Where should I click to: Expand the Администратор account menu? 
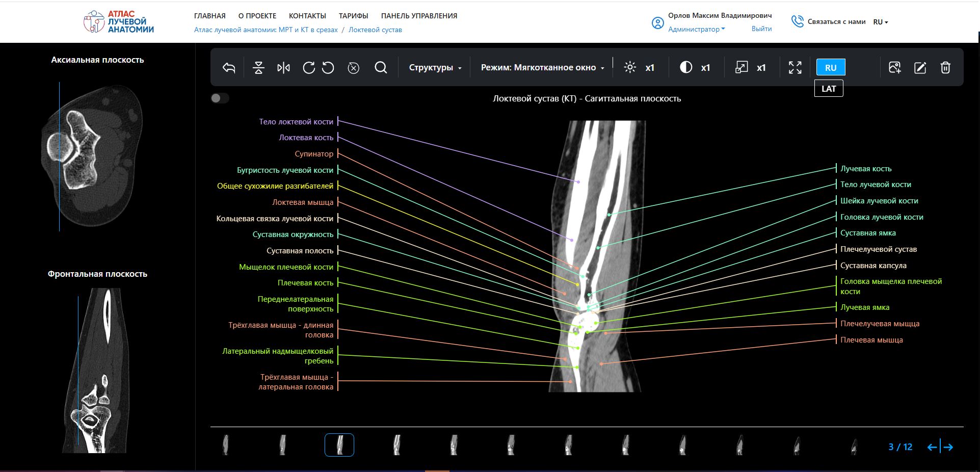coord(696,30)
